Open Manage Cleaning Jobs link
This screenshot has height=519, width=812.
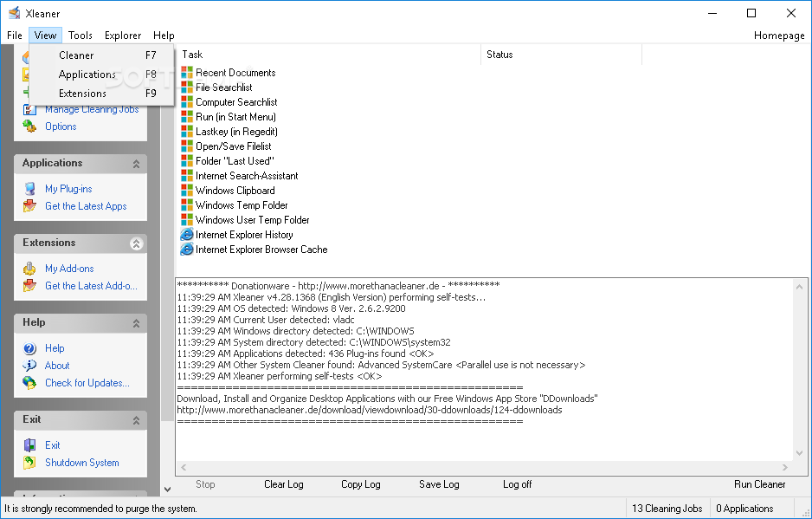click(x=92, y=109)
